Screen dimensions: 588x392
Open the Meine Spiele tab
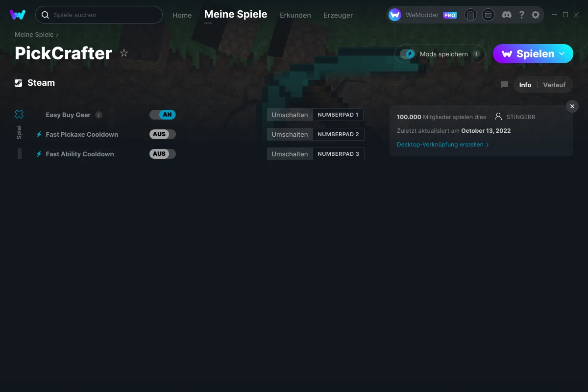click(x=236, y=14)
